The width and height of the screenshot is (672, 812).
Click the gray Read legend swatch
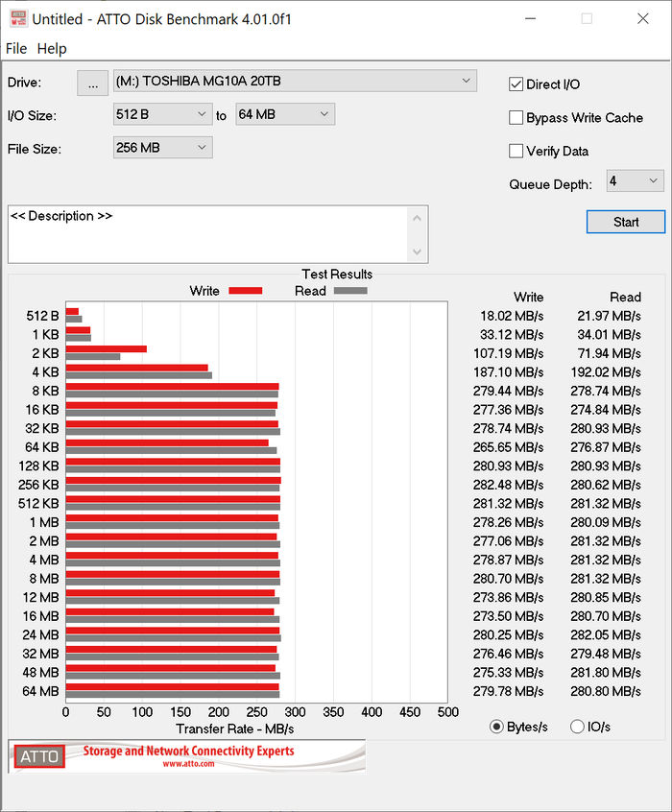coord(350,291)
